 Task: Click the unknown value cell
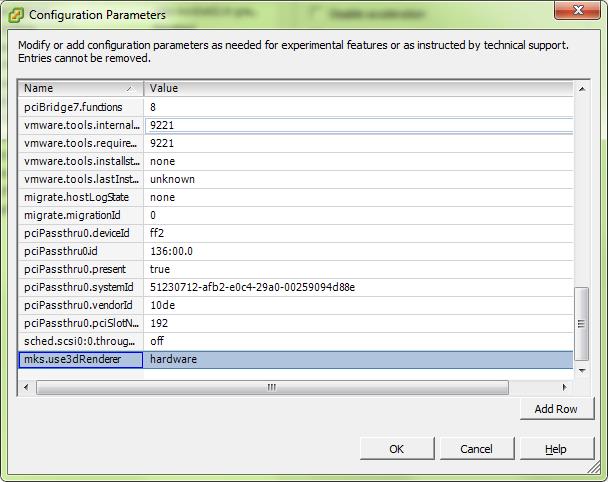(358, 179)
